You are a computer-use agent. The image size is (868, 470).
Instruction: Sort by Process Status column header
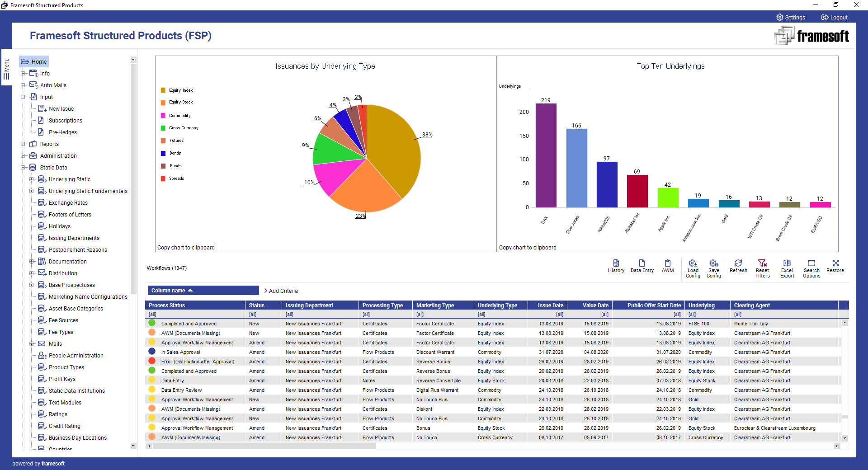pos(195,305)
